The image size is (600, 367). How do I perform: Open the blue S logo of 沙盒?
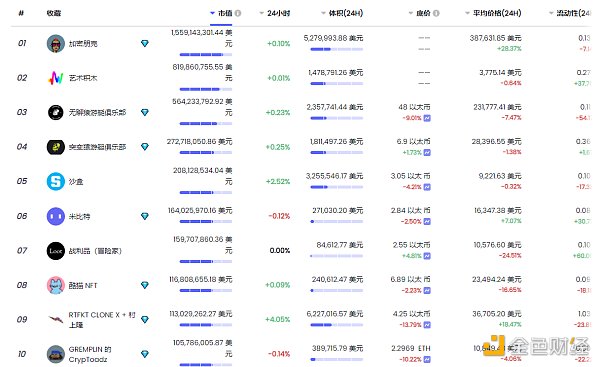pos(56,181)
